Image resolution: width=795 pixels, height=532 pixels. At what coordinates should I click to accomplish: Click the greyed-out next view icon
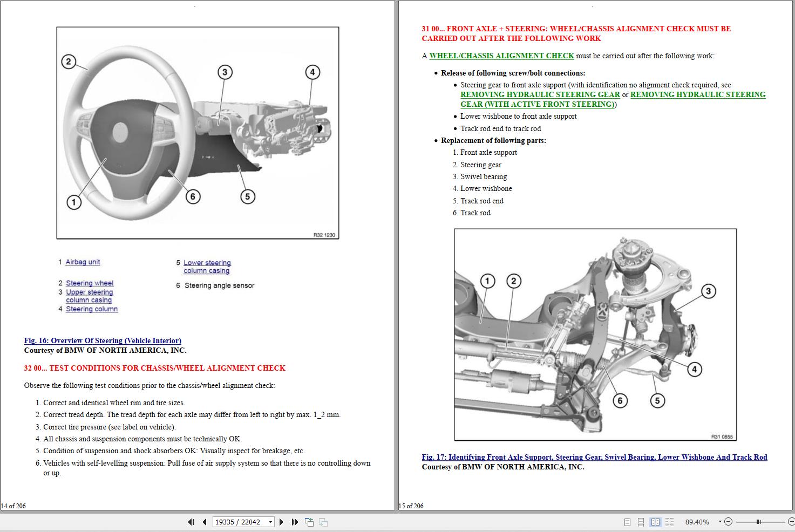pos(323,522)
